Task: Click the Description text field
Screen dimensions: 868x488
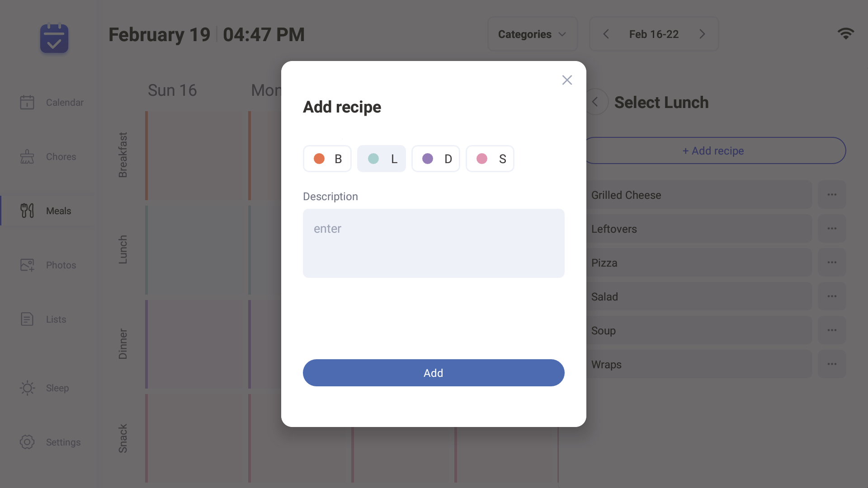Action: [x=434, y=243]
